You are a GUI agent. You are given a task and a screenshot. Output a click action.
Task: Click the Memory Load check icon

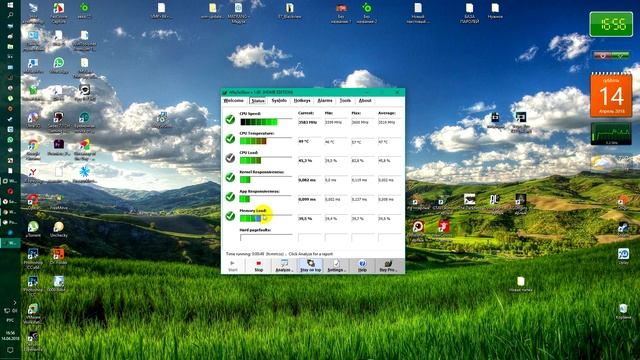click(230, 216)
